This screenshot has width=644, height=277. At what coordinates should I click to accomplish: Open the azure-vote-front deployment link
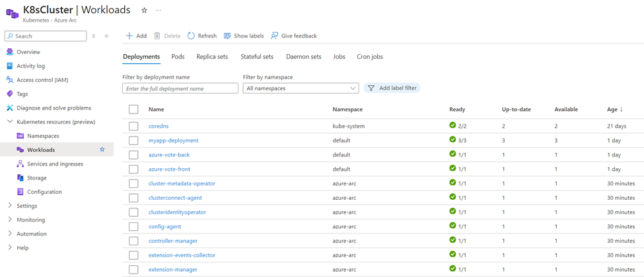[169, 169]
